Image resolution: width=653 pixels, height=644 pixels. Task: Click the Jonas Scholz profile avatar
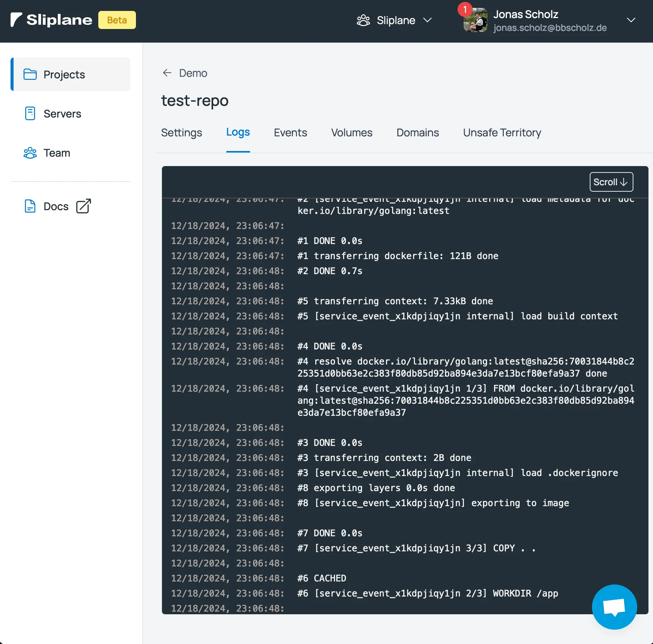pos(476,20)
